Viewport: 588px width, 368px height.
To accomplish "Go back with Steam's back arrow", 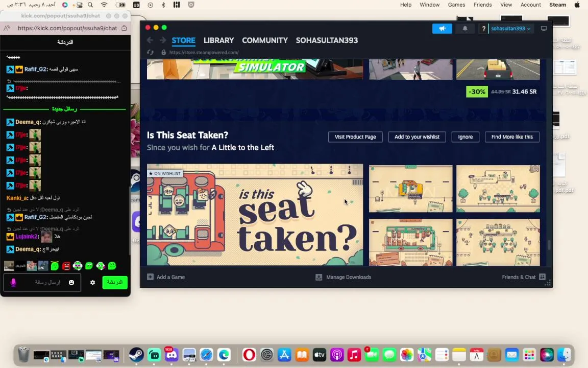I will click(x=150, y=40).
